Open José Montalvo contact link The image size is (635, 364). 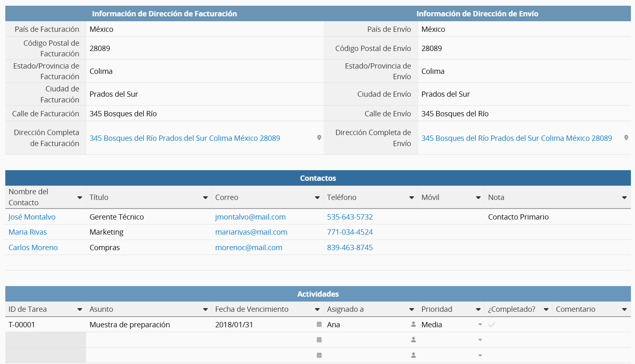tap(32, 217)
